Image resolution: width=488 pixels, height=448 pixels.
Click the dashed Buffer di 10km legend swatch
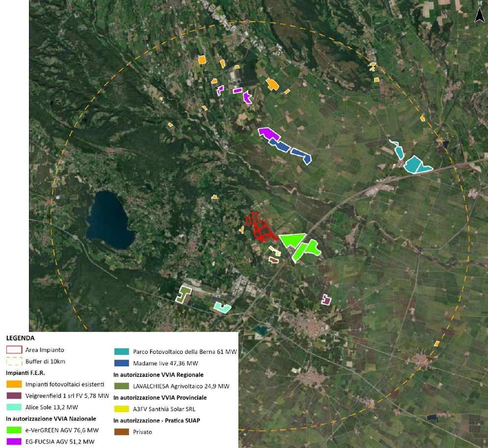coord(14,361)
